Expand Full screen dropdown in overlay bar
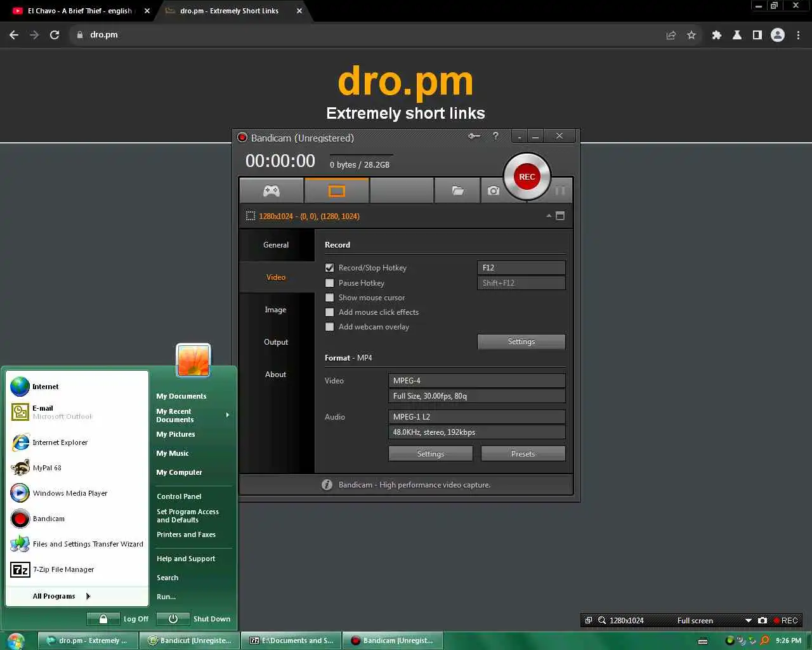The height and width of the screenshot is (650, 812). [748, 621]
